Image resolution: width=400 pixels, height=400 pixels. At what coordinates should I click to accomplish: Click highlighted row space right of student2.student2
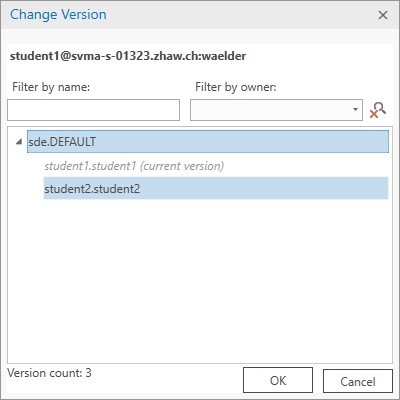click(263, 188)
